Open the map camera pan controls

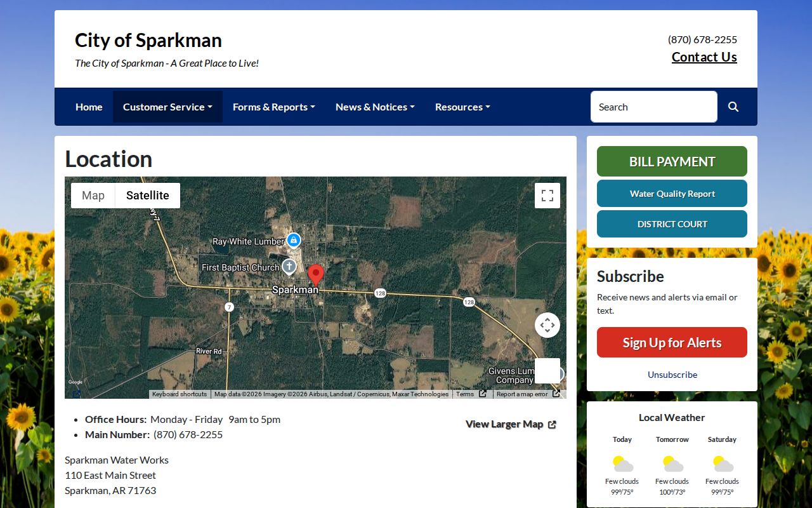[x=547, y=325]
